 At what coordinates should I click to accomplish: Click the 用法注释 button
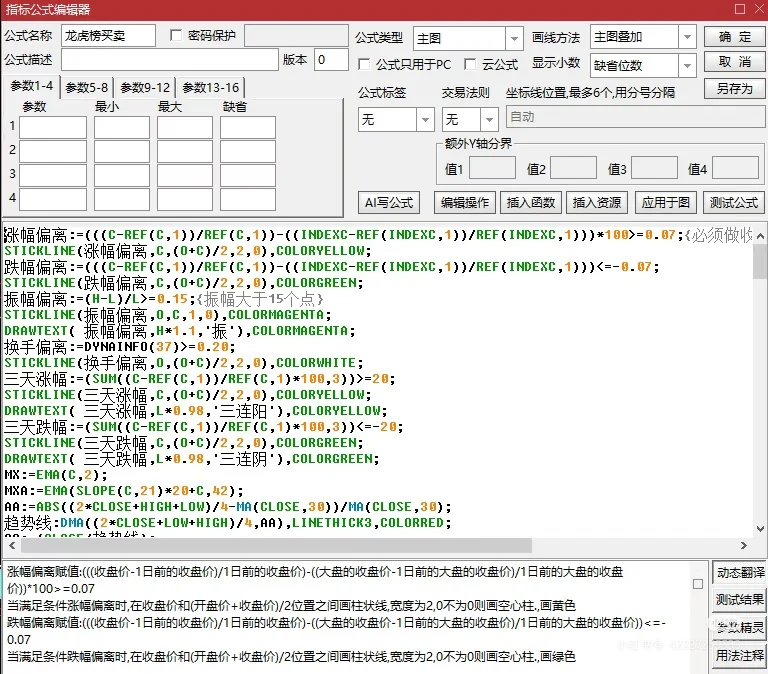(x=740, y=655)
